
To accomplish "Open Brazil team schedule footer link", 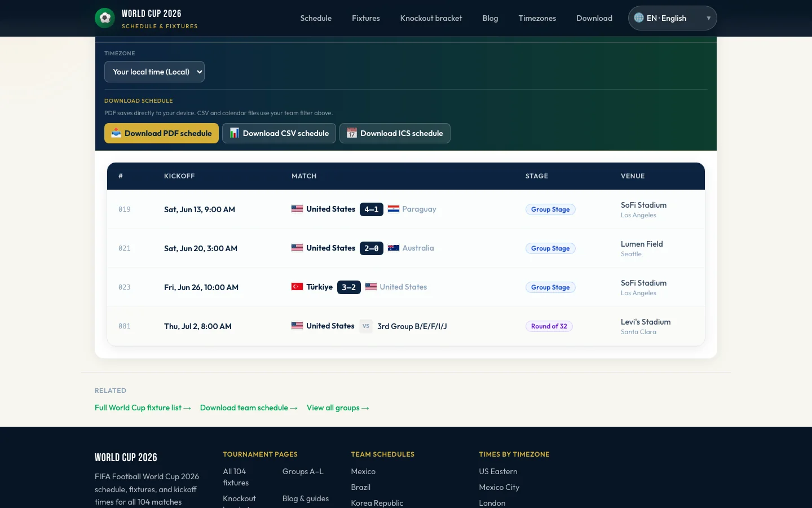I will (361, 487).
